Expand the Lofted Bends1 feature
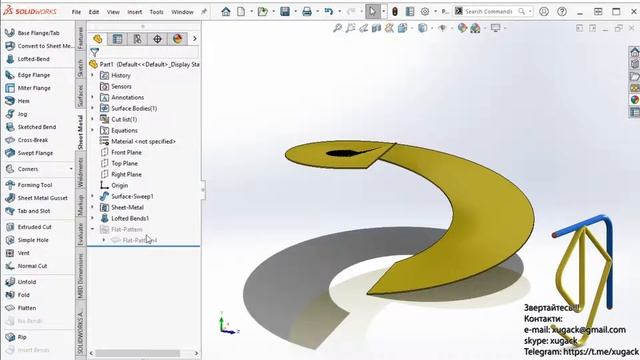Viewport: 640px width, 360px height. 92,218
